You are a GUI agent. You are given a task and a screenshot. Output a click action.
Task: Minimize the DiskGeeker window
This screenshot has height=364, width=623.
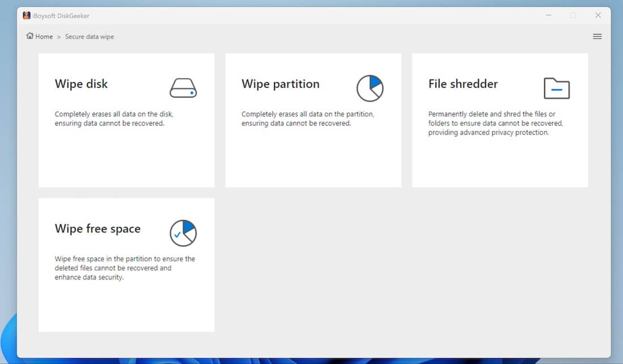(x=548, y=15)
